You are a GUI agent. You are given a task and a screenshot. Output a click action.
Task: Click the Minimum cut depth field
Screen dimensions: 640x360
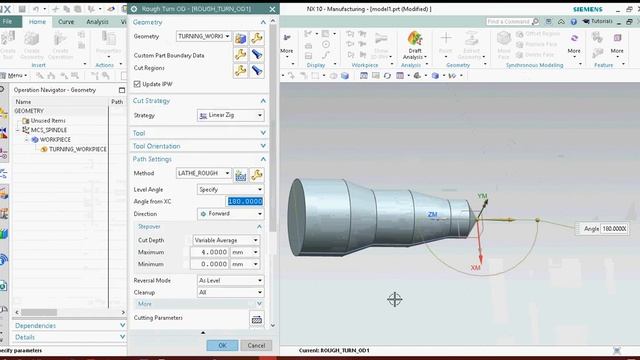tap(209, 264)
